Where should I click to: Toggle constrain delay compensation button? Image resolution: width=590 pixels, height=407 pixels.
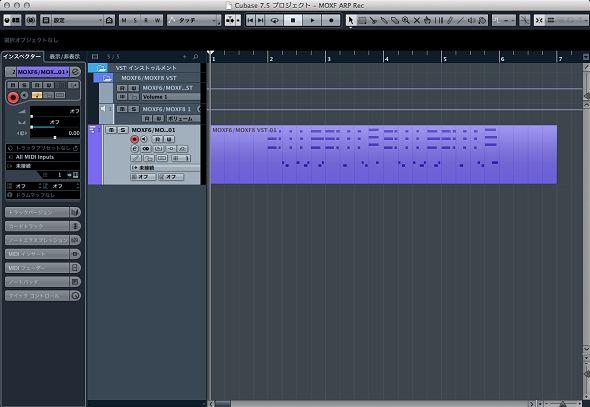(x=31, y=20)
